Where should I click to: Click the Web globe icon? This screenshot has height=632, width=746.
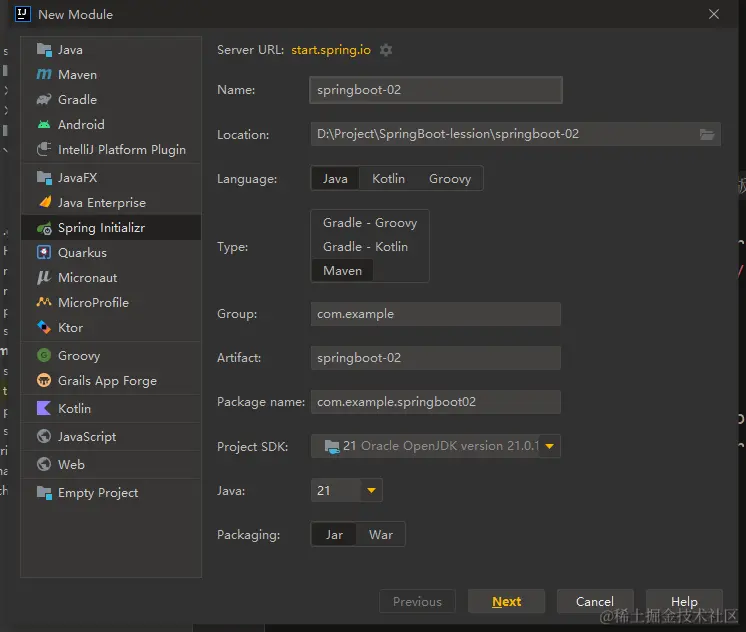pos(44,464)
